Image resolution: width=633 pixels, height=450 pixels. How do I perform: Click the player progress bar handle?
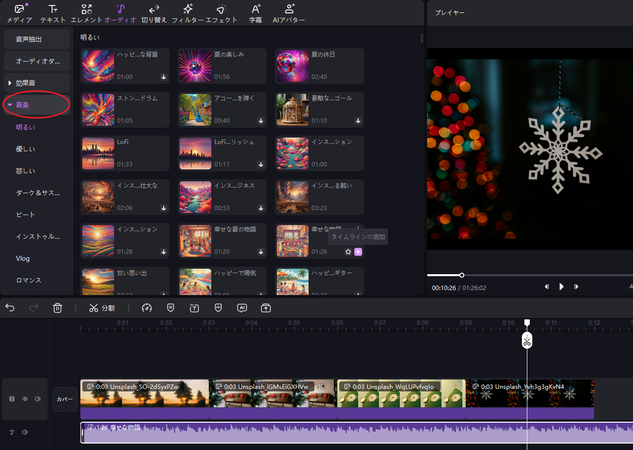coord(462,275)
